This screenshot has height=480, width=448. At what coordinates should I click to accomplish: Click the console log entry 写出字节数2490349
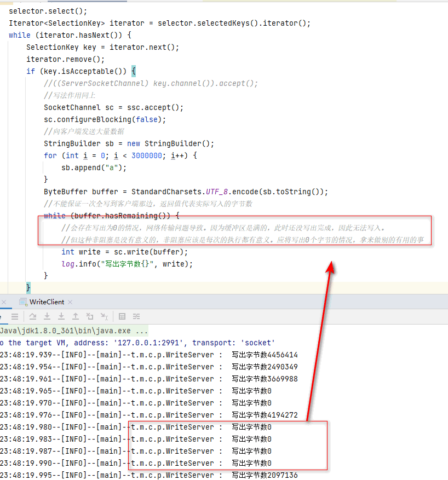click(x=265, y=367)
